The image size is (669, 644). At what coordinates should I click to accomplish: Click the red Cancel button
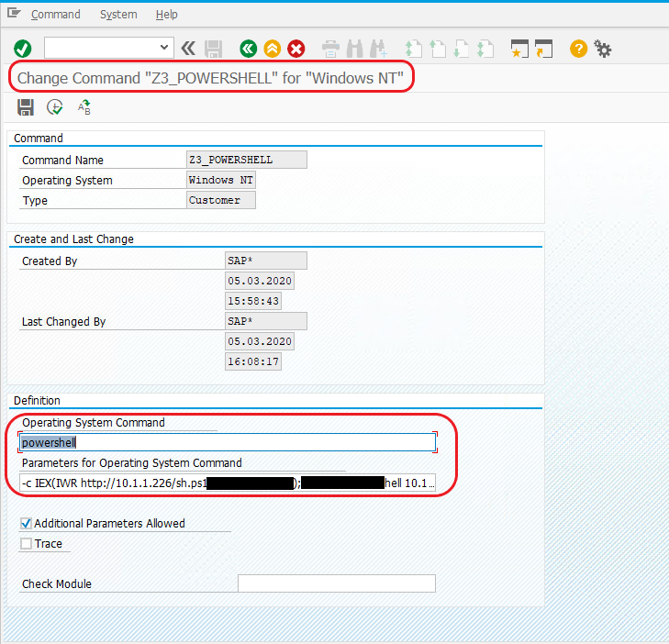[x=296, y=49]
